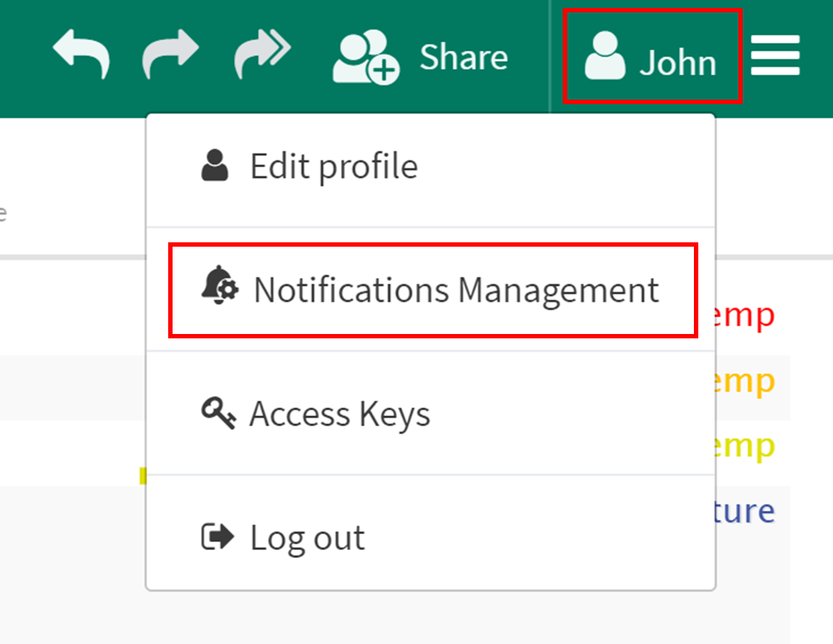Select Log out from the account menu

pyautogui.click(x=307, y=537)
